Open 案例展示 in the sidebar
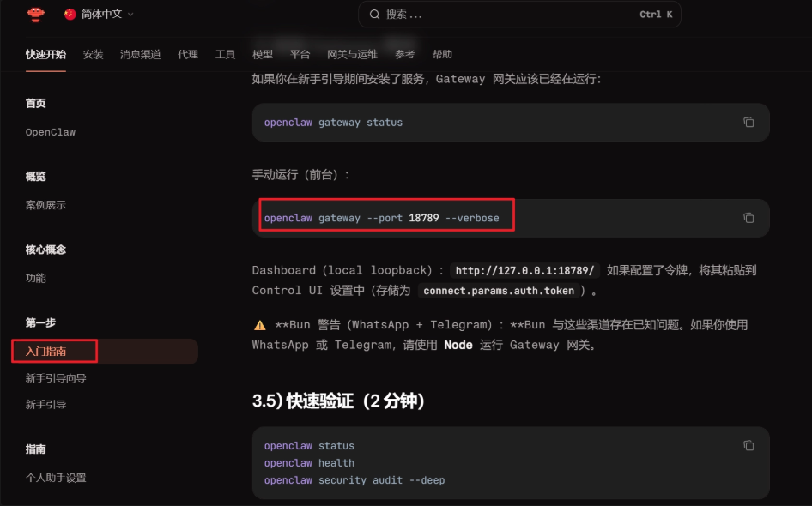This screenshot has width=812, height=506. pyautogui.click(x=45, y=205)
